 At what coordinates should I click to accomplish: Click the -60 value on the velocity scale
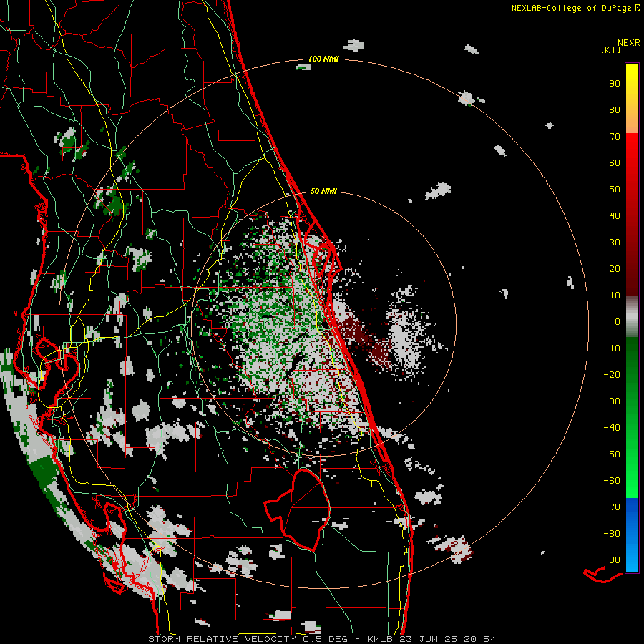tap(612, 481)
